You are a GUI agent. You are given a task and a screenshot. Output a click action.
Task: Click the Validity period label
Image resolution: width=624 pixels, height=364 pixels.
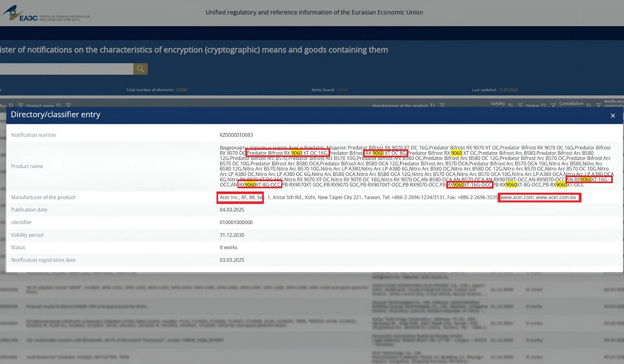27,235
